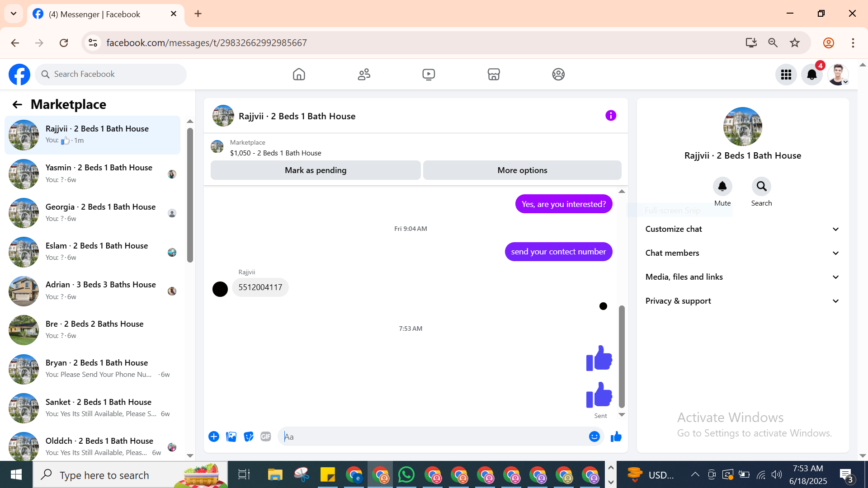The height and width of the screenshot is (488, 868).
Task: Open File Explorer from the taskbar
Action: pos(275,475)
